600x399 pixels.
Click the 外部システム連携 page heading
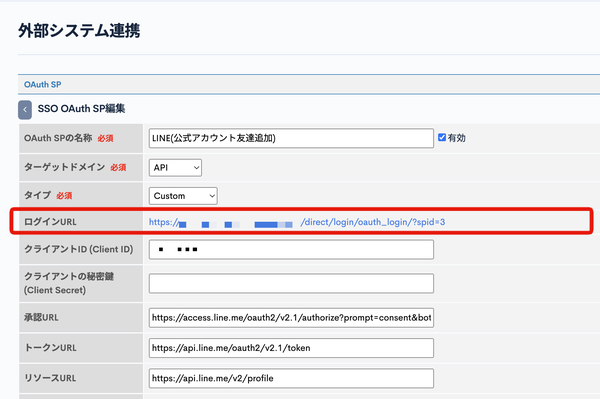[79, 31]
